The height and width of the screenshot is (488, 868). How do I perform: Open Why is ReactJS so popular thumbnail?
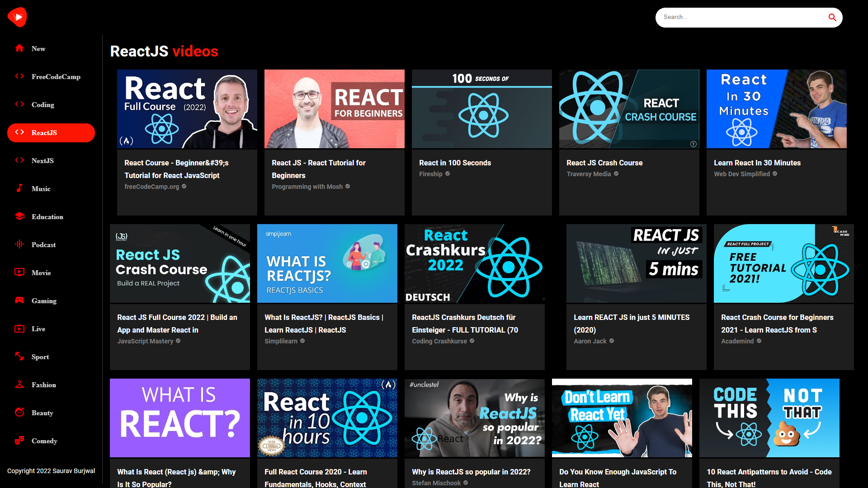point(475,418)
